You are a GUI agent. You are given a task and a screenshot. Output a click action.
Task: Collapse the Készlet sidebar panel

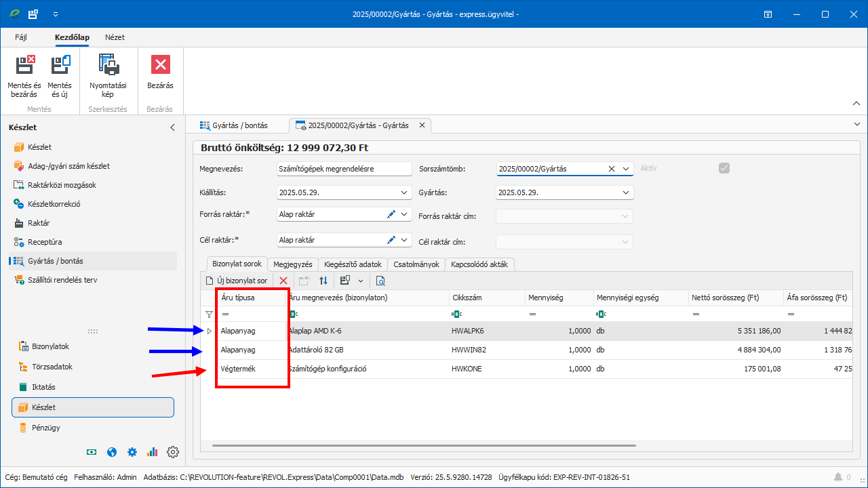pyautogui.click(x=172, y=127)
